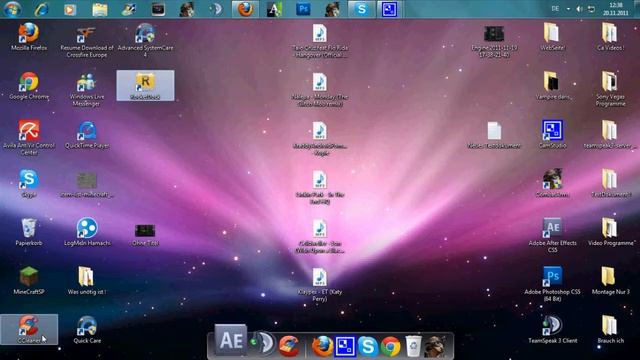Viewport: 640px width, 360px height.
Task: Open Resume Download of Crossfire Europe
Action: (x=87, y=41)
